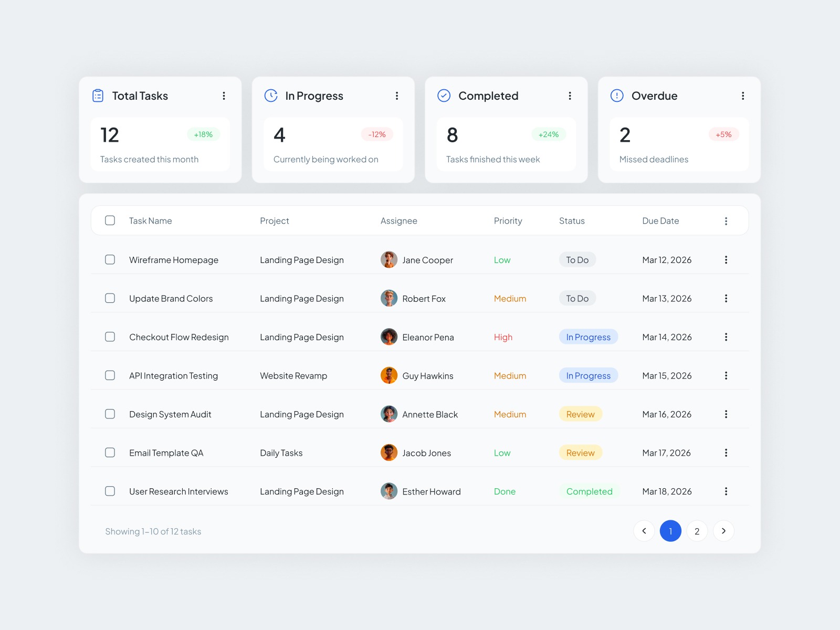Click Review badge for Email Template QA
The height and width of the screenshot is (630, 840).
coord(581,453)
